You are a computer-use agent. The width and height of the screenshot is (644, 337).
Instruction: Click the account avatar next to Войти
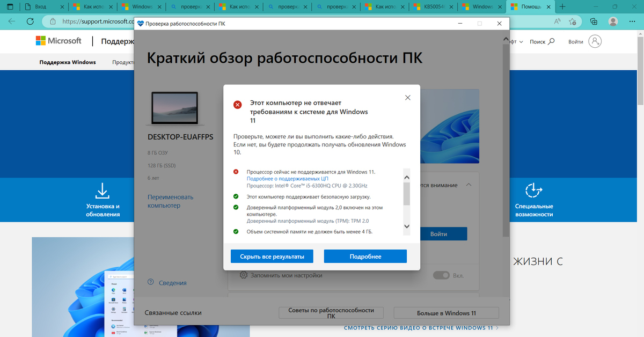point(595,41)
